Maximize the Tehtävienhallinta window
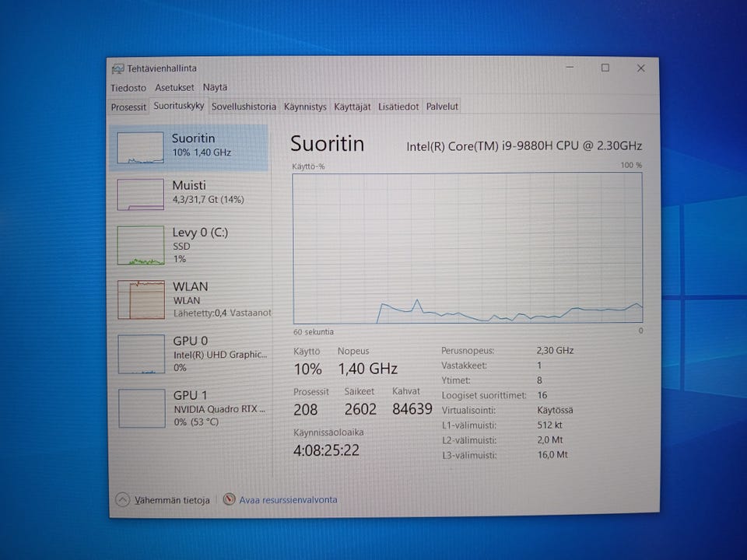Screen dimensions: 747x560 pos(605,68)
